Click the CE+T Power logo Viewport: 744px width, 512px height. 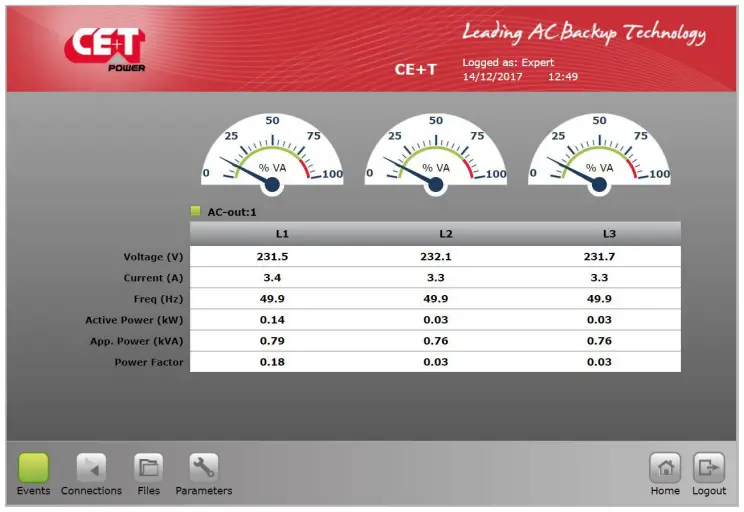click(x=105, y=49)
